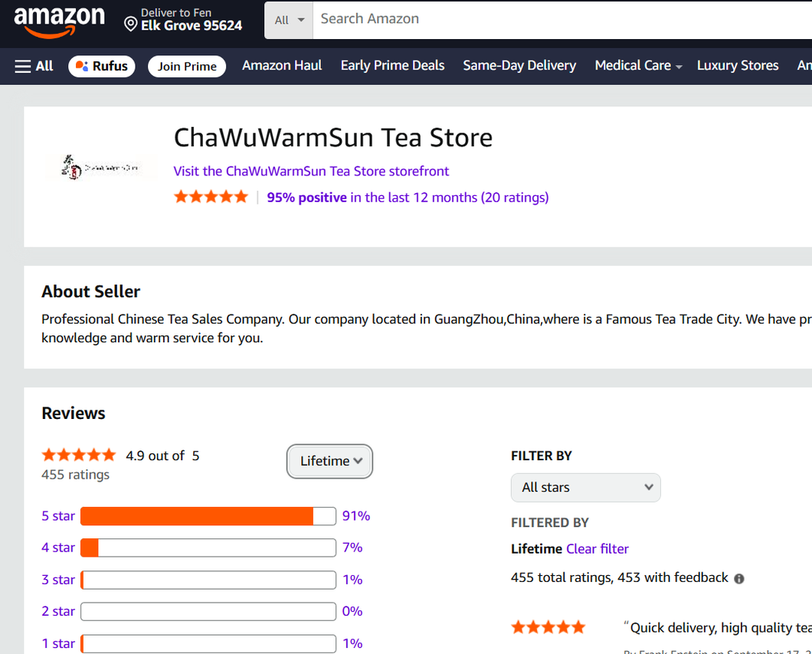812x654 pixels.
Task: Visit the ChaWuWarmSun Tea Store storefront link
Action: (x=311, y=171)
